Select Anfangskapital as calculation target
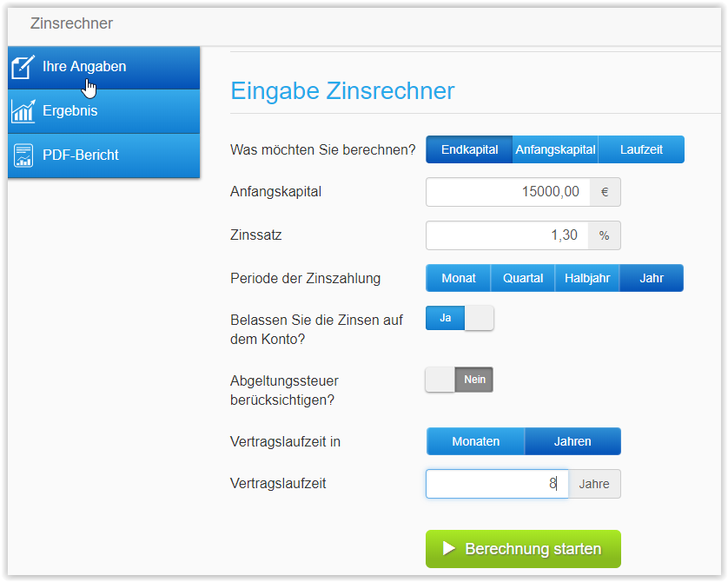 coord(555,149)
